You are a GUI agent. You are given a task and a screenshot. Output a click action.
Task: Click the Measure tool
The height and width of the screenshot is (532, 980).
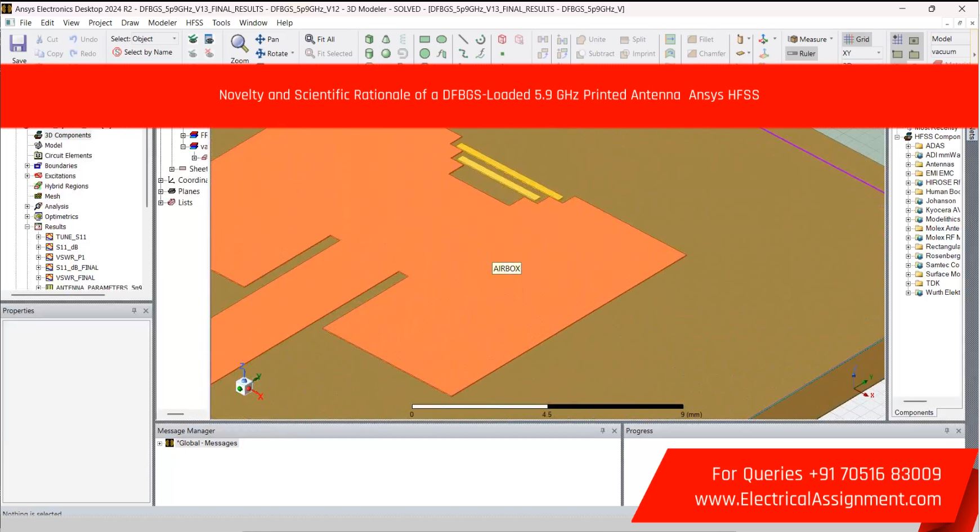tap(807, 39)
